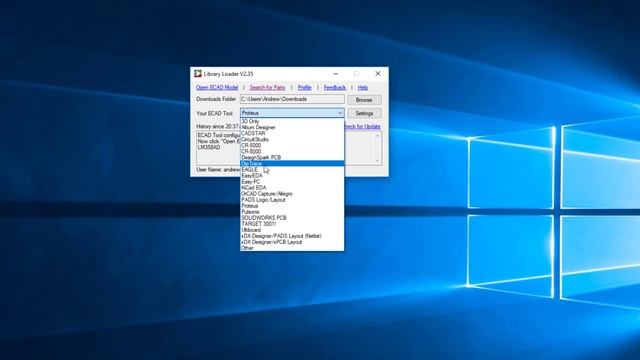Image resolution: width=640 pixels, height=360 pixels.
Task: Select DesignSpark PCB option
Action: [292, 157]
